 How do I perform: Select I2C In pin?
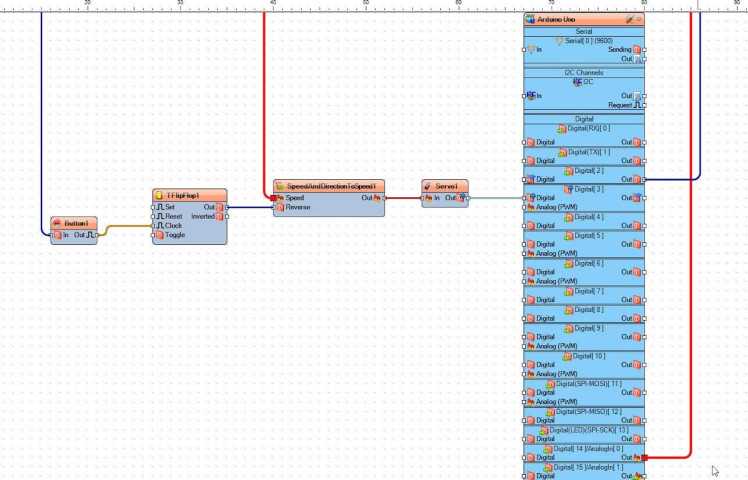[524, 96]
